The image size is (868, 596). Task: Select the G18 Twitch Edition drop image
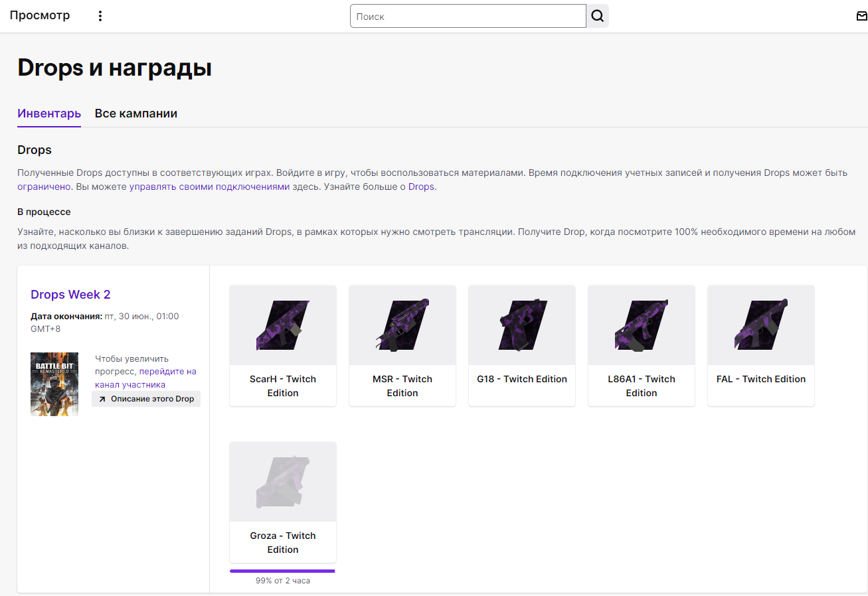click(x=522, y=325)
